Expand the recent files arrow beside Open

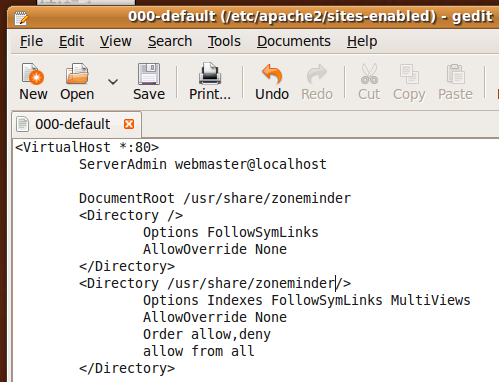113,81
